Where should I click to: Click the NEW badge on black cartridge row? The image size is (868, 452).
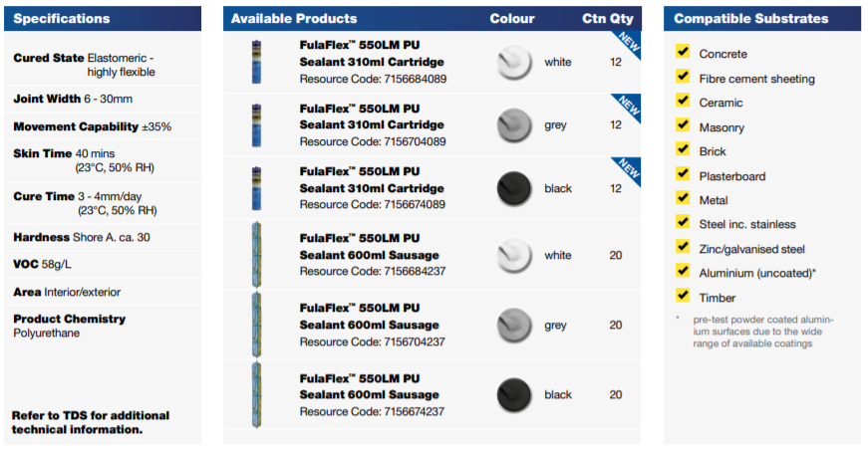(x=628, y=170)
